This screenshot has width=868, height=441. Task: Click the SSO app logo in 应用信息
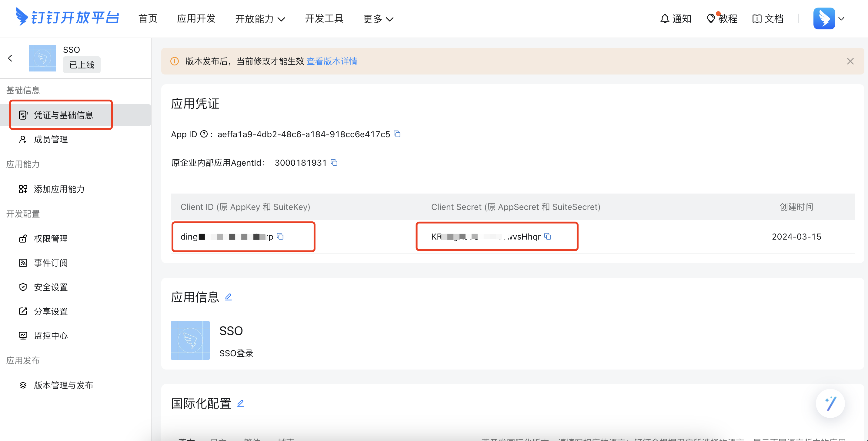pos(190,340)
